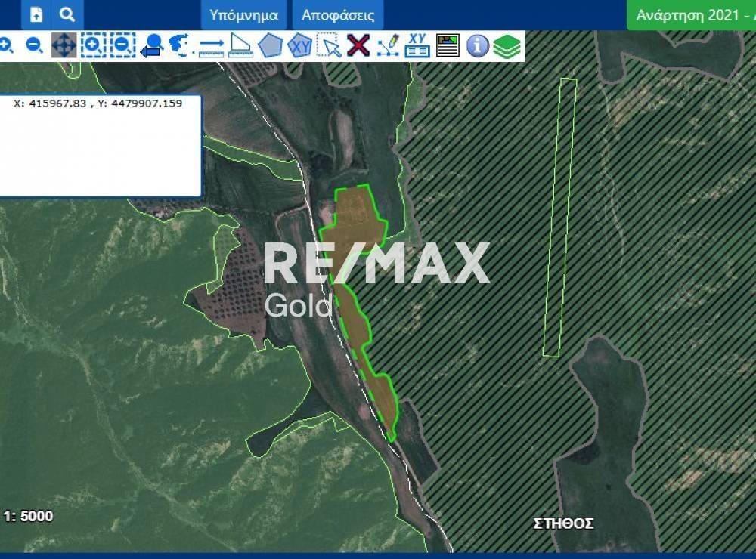Activate zoom in by rectangle tool
756x559 pixels.
click(x=93, y=45)
